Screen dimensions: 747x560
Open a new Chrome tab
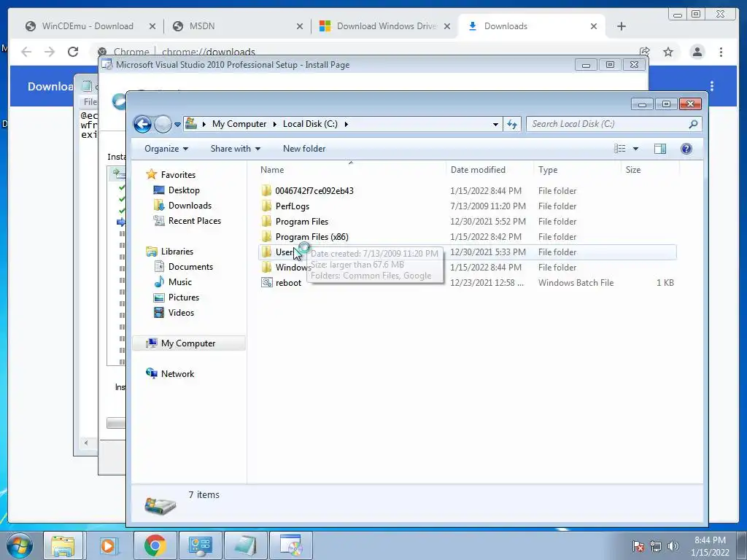click(622, 26)
